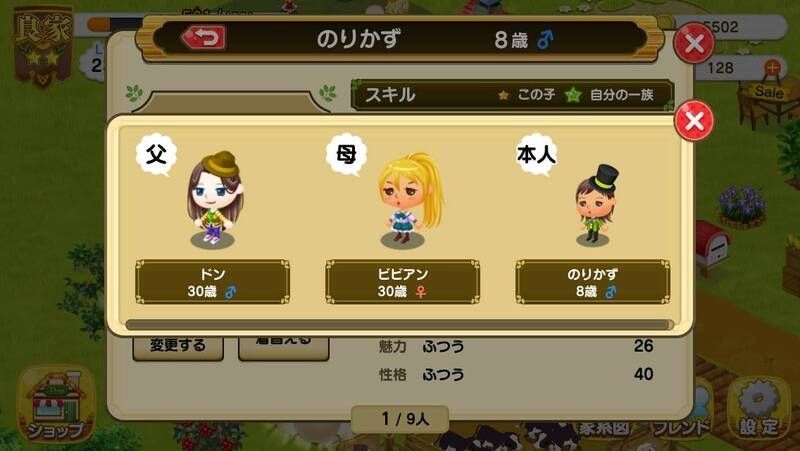Click the のりかず 8歳 name plate

pos(593,282)
